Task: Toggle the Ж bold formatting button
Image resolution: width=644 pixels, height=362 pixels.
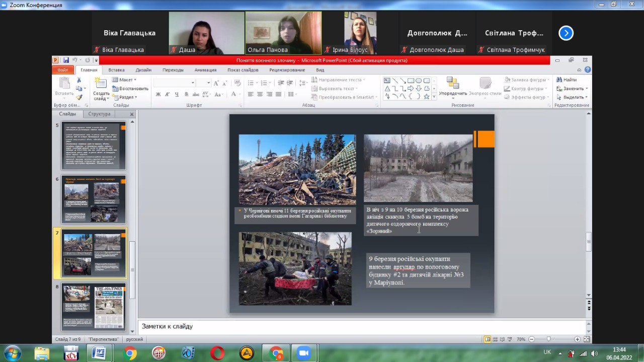Action: tap(158, 94)
